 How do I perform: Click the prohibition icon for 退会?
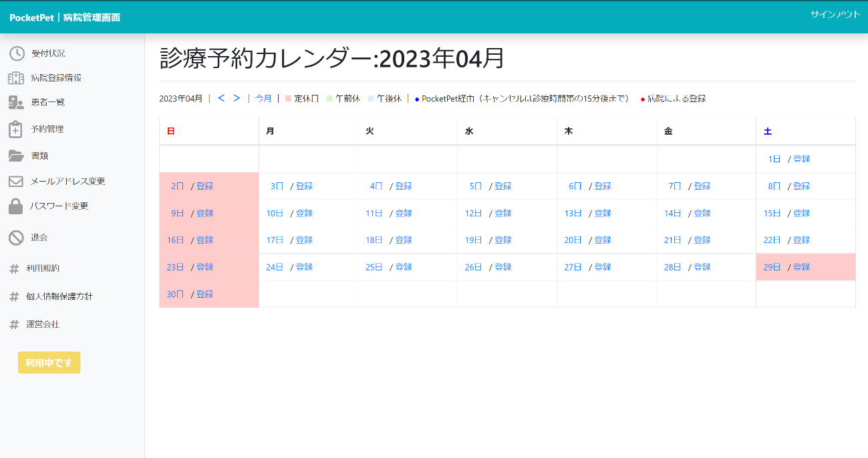[x=16, y=237]
